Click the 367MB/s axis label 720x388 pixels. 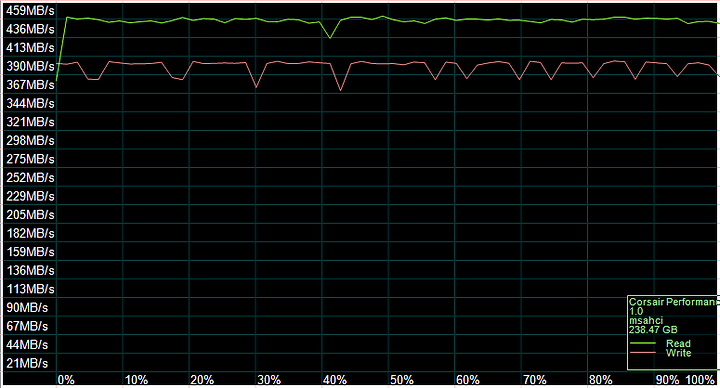(30, 85)
